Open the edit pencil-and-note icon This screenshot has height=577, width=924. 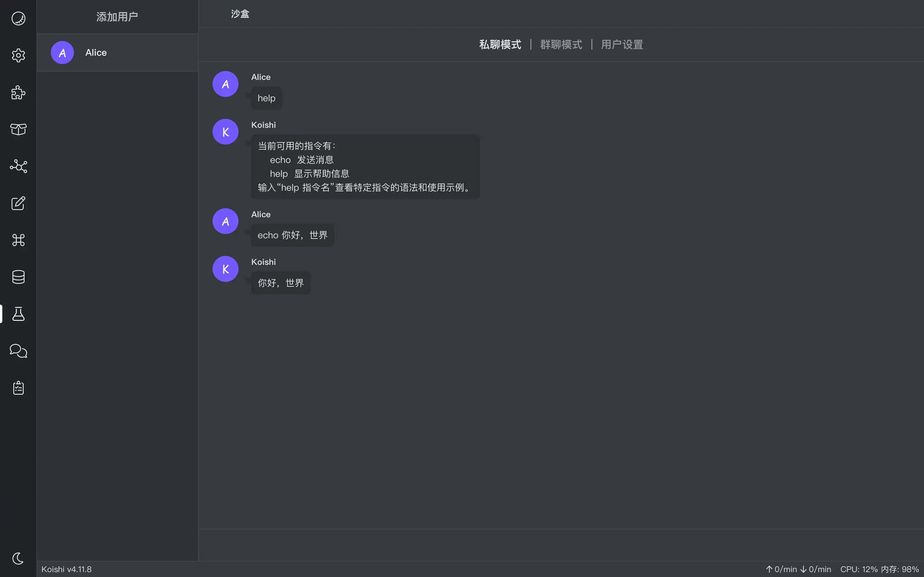18,203
